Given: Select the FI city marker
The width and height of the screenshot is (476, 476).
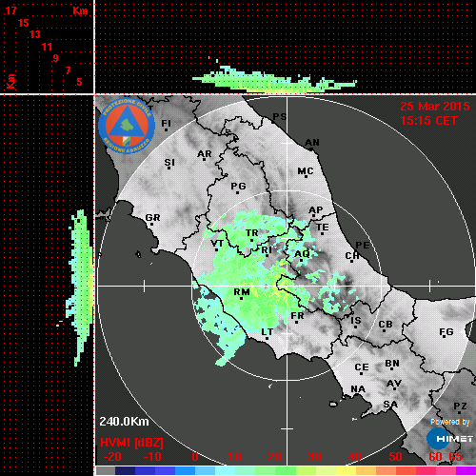Looking at the screenshot, I should (x=166, y=129).
